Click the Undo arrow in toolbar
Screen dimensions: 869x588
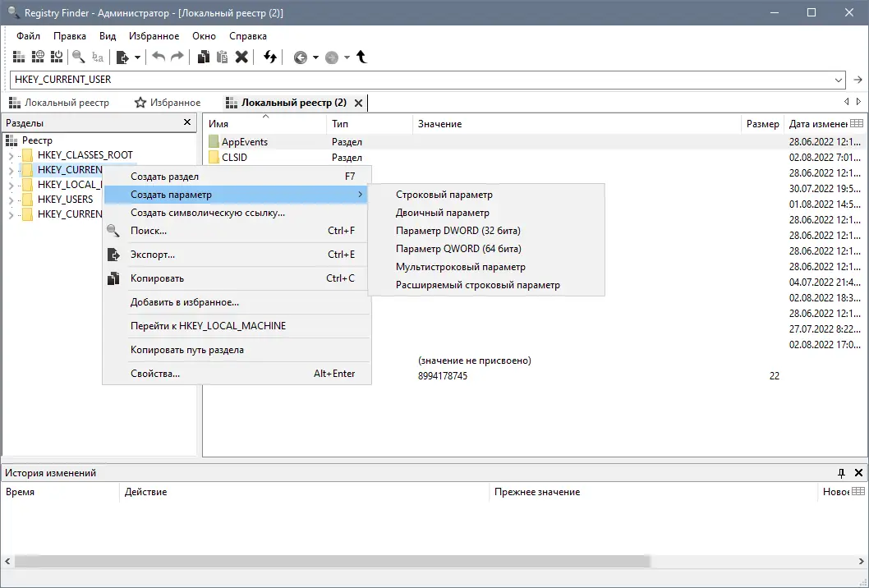[159, 57]
